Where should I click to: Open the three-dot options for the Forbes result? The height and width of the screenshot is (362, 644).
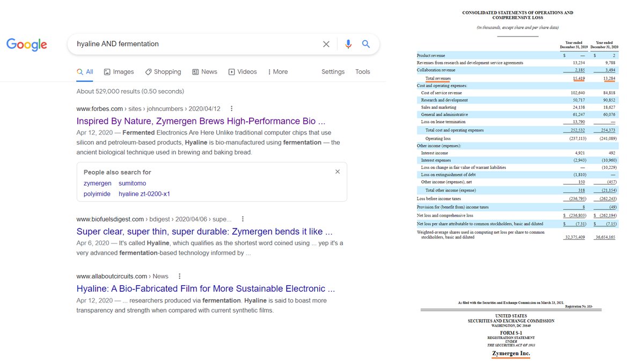coord(232,108)
